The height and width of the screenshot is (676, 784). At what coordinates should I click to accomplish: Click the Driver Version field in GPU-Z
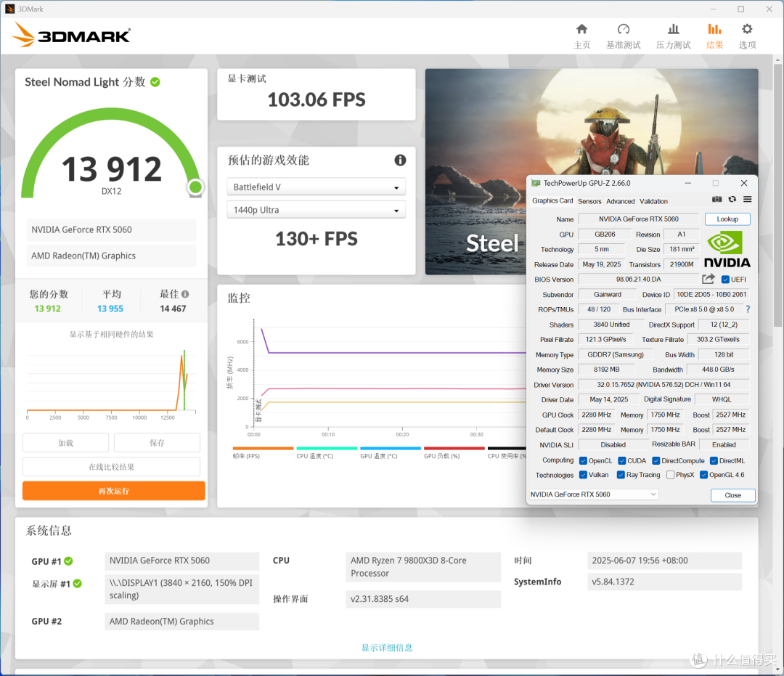click(x=663, y=385)
